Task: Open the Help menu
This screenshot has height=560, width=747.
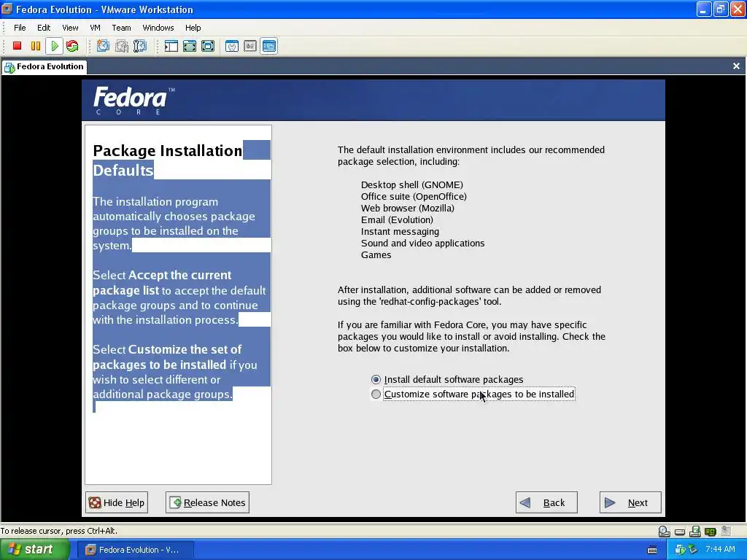Action: point(193,28)
